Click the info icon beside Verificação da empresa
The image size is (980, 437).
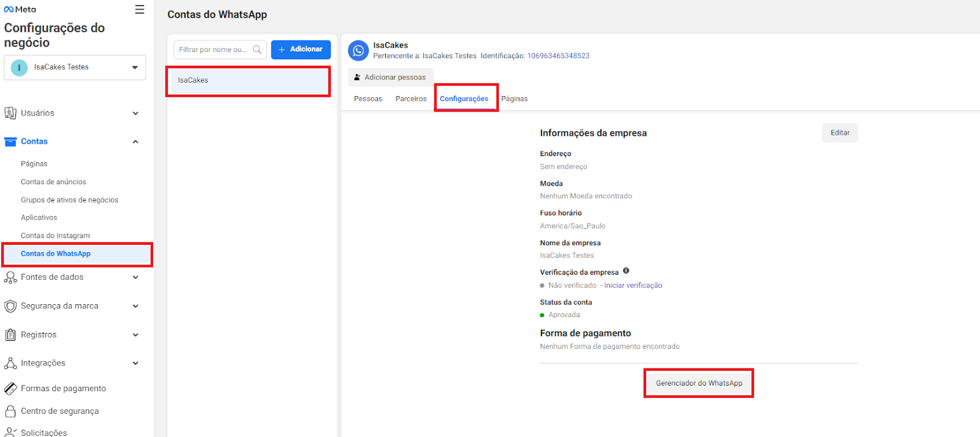tap(626, 271)
